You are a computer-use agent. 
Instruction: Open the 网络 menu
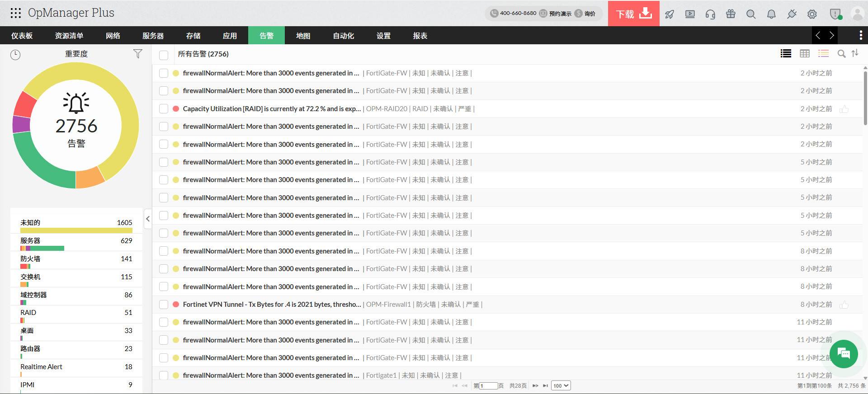113,36
